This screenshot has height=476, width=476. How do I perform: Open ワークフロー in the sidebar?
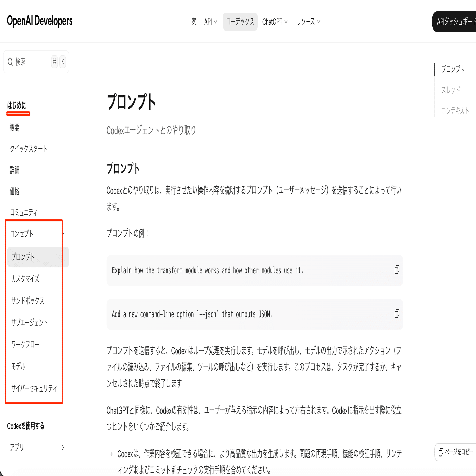click(x=25, y=344)
